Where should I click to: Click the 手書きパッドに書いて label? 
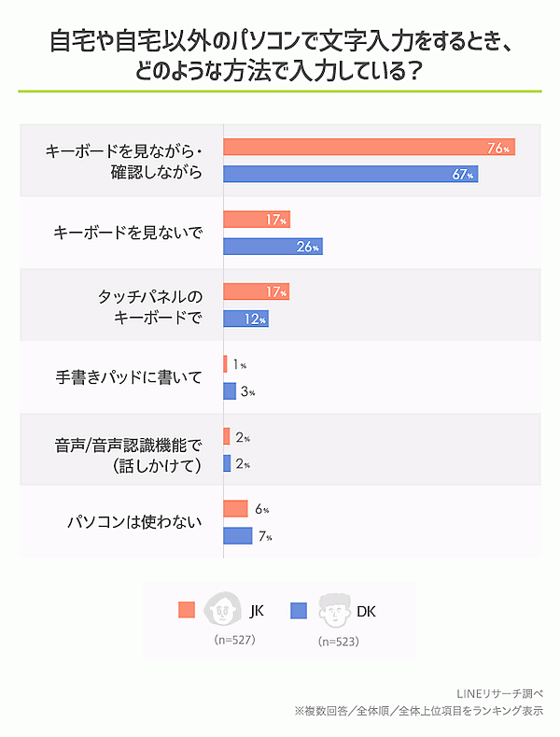[129, 377]
